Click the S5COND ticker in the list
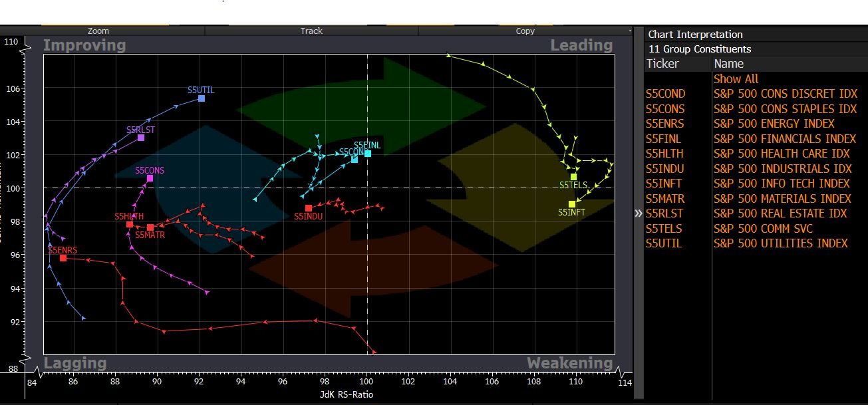 click(665, 94)
